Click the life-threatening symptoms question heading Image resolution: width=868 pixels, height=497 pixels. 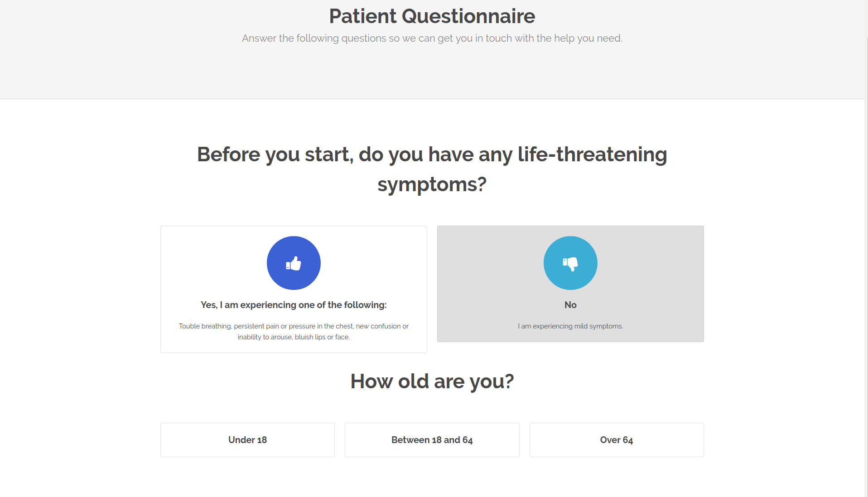[432, 169]
